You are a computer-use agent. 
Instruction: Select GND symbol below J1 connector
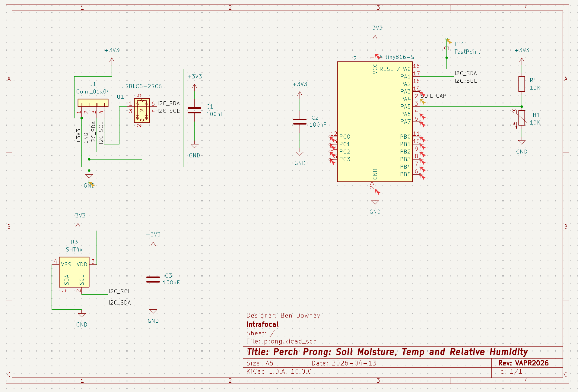tap(89, 176)
